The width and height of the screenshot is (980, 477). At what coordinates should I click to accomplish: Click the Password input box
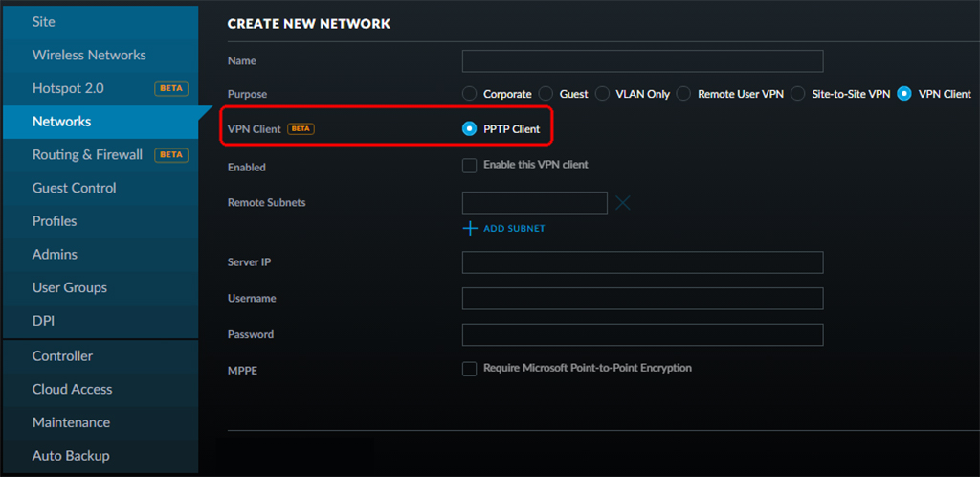[x=642, y=334]
